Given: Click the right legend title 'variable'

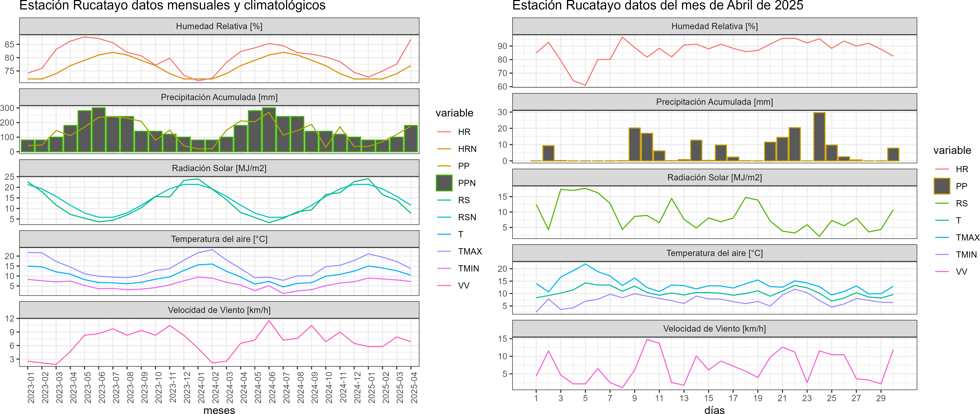Looking at the screenshot, I should (x=952, y=150).
